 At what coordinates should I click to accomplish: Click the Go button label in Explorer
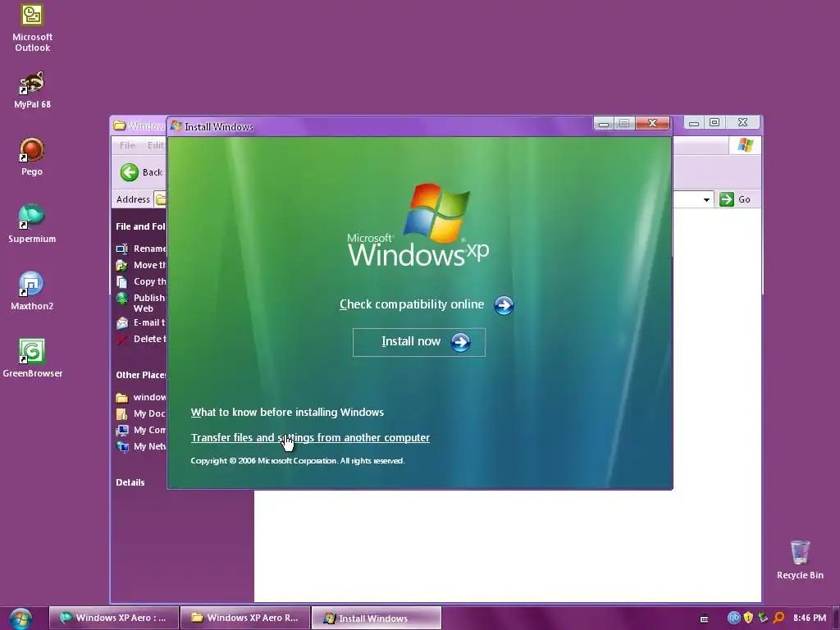click(x=744, y=199)
